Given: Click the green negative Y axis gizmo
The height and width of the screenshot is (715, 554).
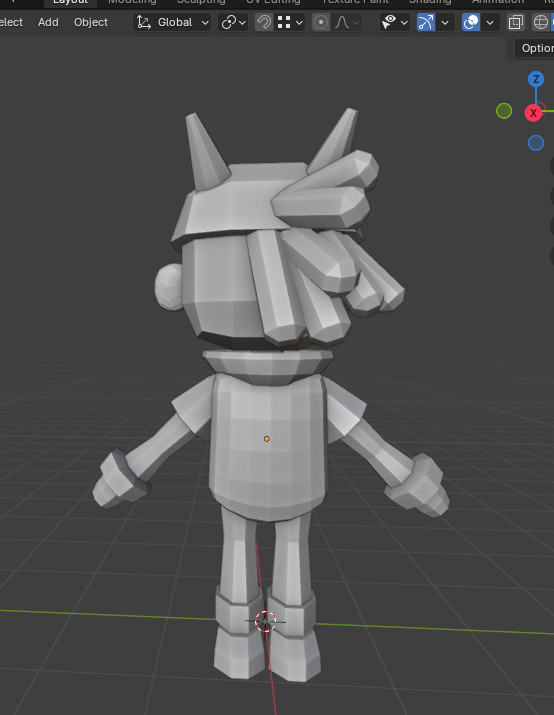Looking at the screenshot, I should coord(504,111).
